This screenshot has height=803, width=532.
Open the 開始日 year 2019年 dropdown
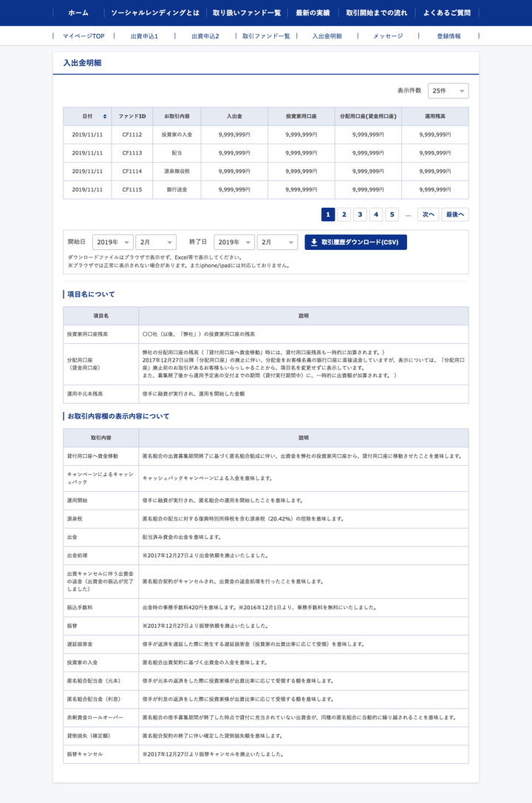click(x=112, y=243)
